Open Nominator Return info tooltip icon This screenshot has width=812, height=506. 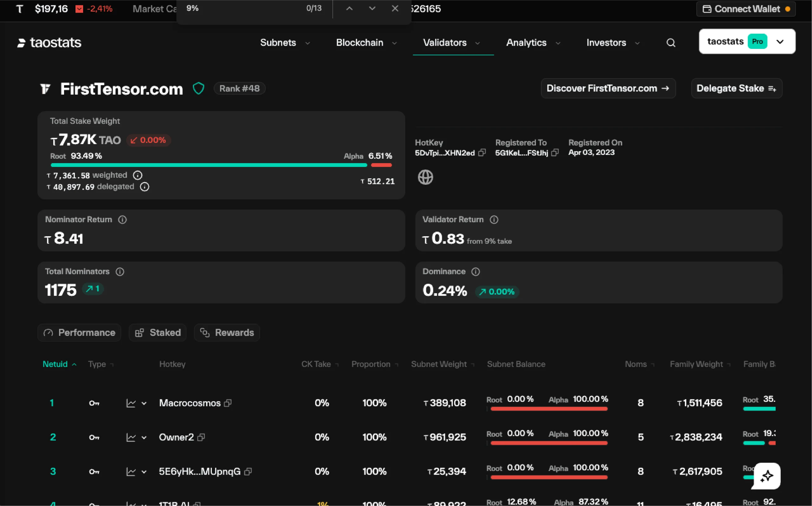point(122,220)
